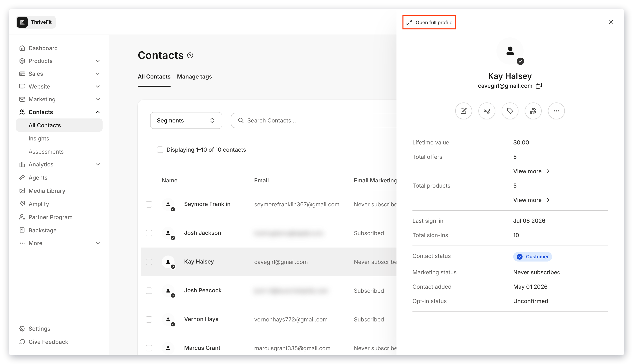The width and height of the screenshot is (633, 364).
Task: Open Seymore Franklin contact name
Action: tap(207, 204)
